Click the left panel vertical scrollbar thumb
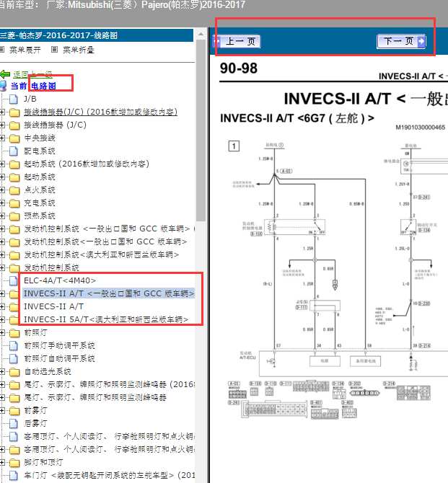The width and height of the screenshot is (448, 483). pos(201,130)
